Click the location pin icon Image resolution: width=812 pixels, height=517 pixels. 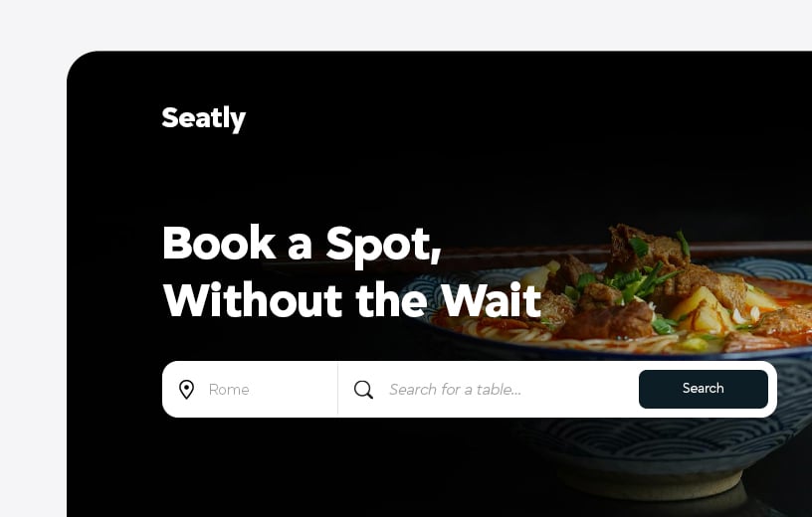tap(186, 389)
